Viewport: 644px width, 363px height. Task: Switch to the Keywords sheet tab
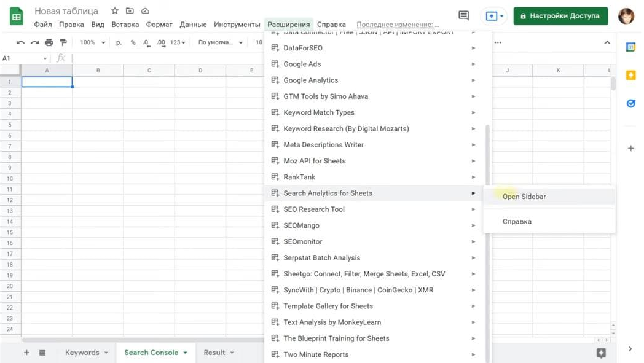click(x=82, y=353)
